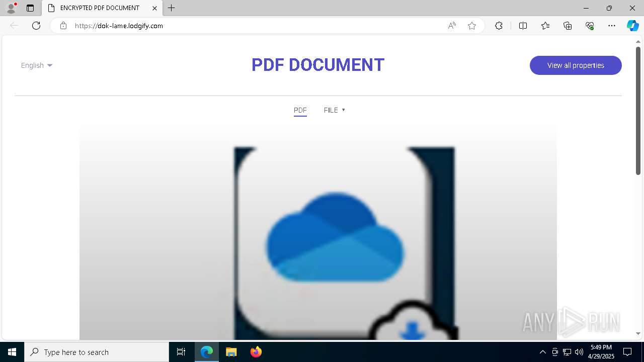Click View all properties button
Screen dimensions: 644x362
point(576,65)
